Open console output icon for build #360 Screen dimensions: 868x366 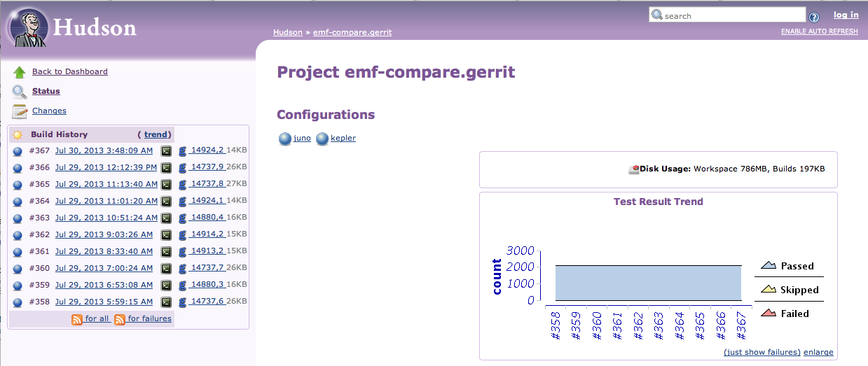click(166, 268)
